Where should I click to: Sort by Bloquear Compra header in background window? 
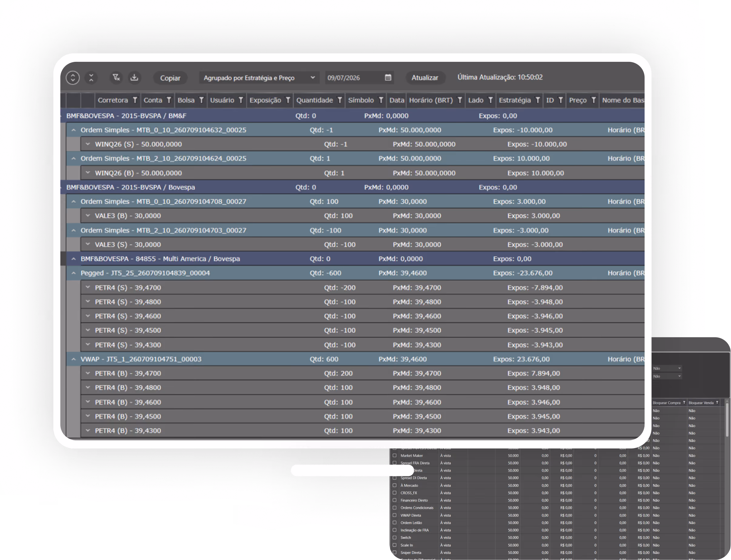pos(666,403)
